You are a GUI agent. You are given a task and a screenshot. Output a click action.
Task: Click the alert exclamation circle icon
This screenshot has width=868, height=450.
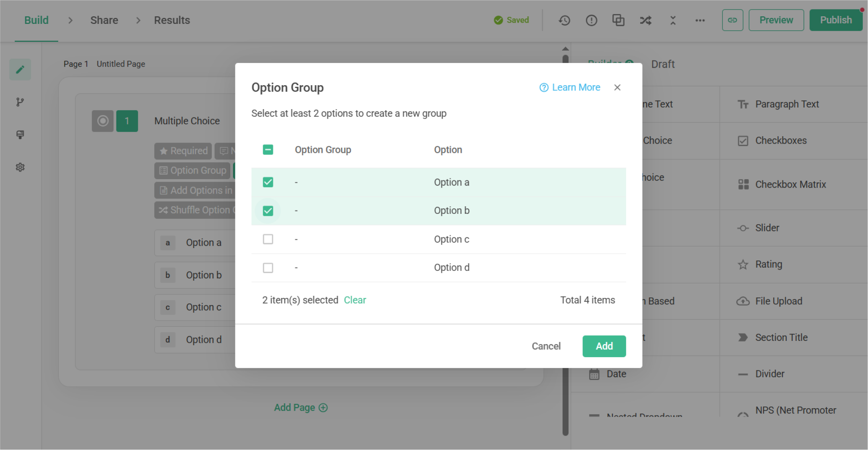(x=591, y=20)
